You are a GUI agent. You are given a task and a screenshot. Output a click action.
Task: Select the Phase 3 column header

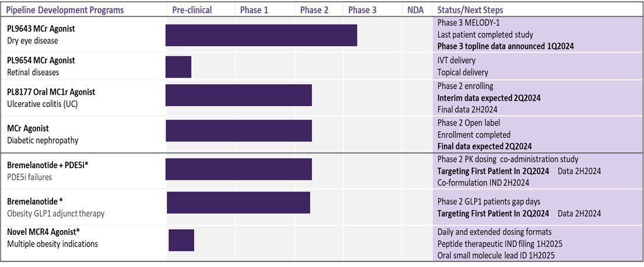click(362, 10)
